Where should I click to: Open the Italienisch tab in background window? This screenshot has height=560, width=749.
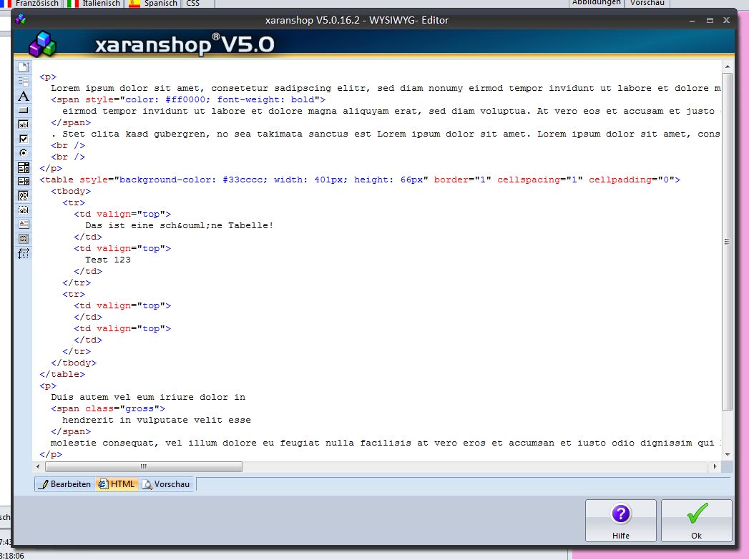coord(94,4)
